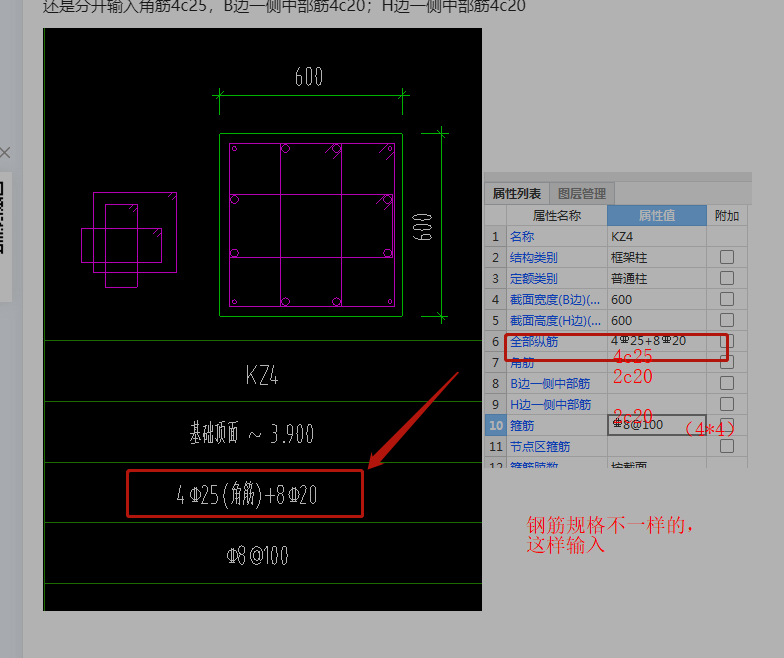Click the KZ4 label in the drawing
Screen dimensions: 784x658
coord(262,375)
